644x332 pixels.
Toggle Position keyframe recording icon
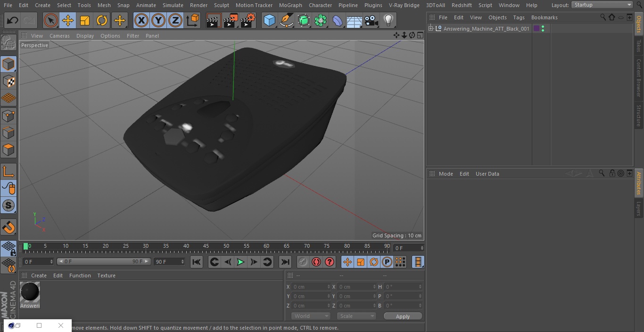[x=347, y=262]
